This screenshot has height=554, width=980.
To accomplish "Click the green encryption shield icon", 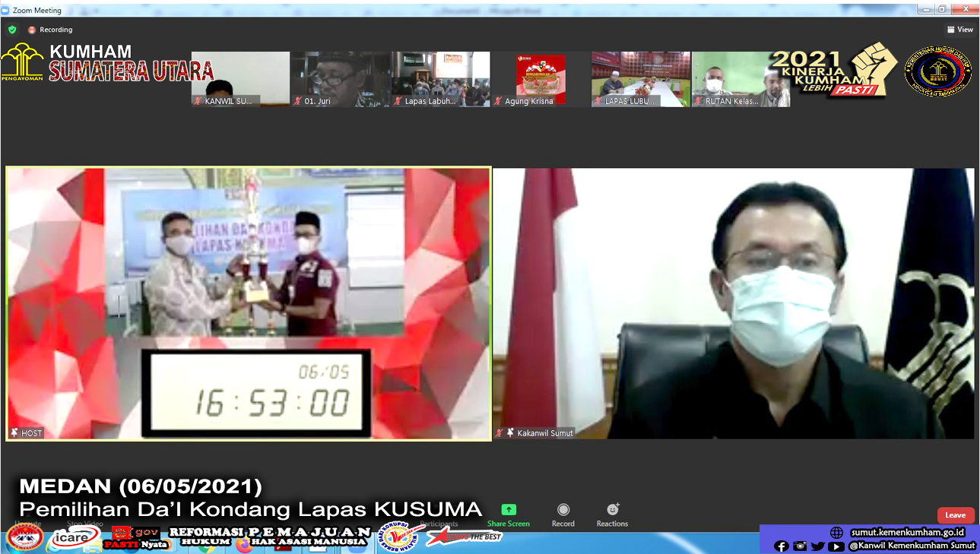I will (12, 30).
